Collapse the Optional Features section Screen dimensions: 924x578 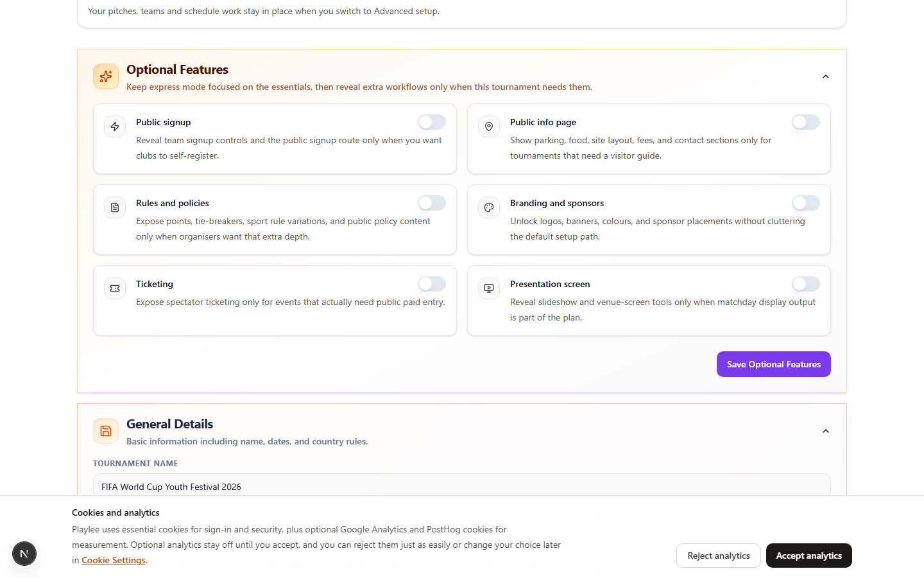coord(825,76)
